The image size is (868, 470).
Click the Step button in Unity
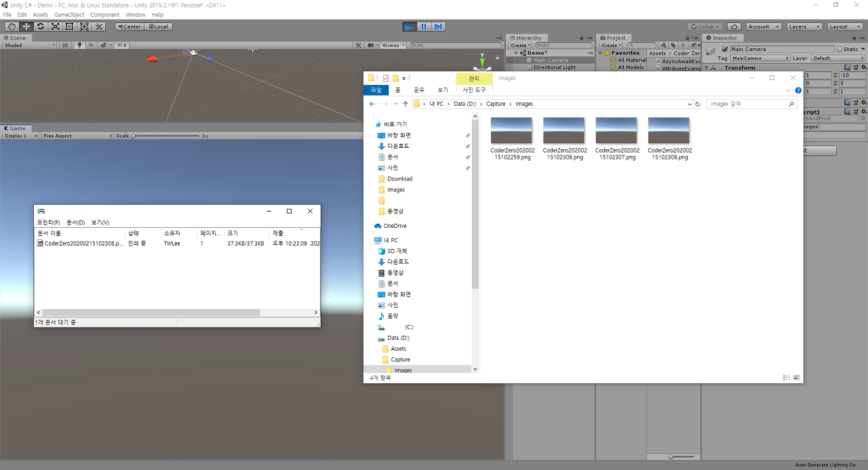click(x=438, y=26)
